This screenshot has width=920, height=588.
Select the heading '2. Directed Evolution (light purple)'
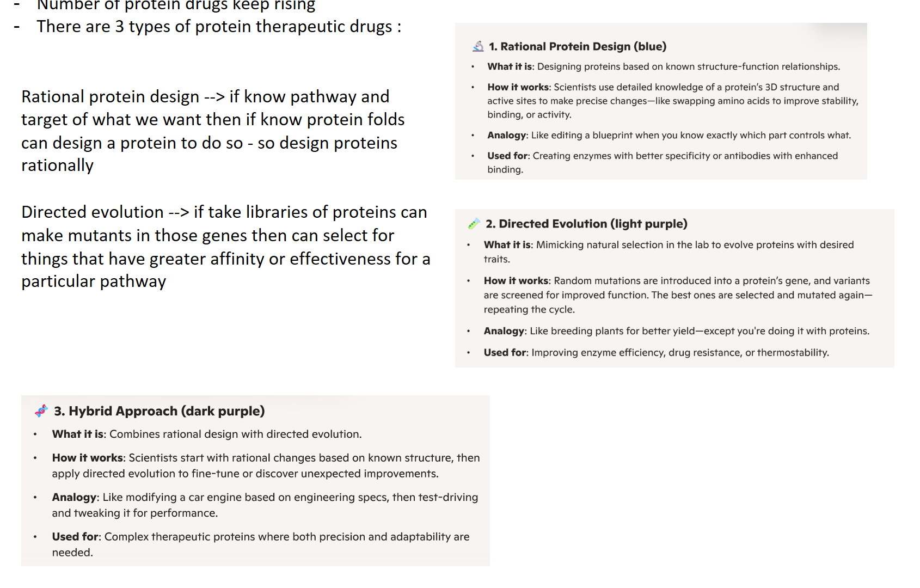click(x=586, y=224)
